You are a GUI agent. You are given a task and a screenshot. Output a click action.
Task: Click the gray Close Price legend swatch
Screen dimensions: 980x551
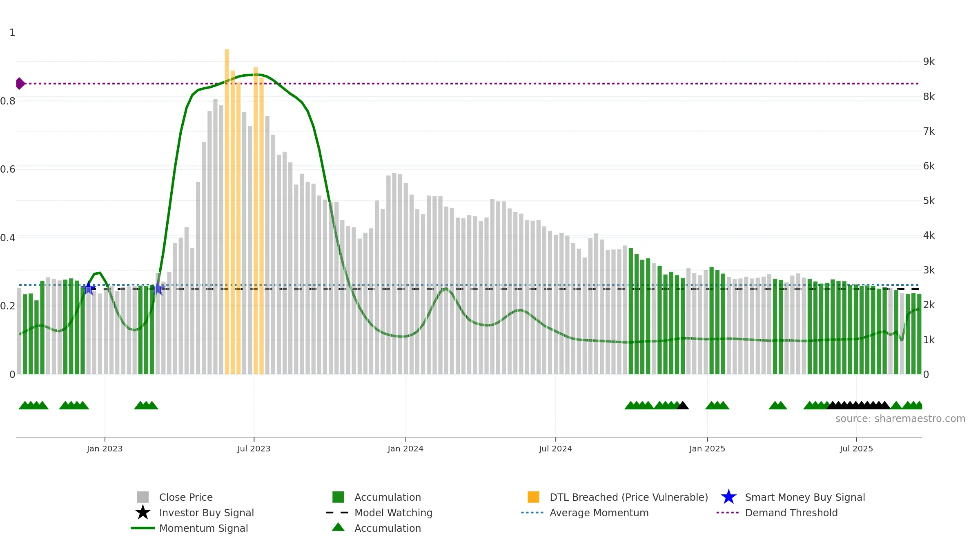(143, 497)
